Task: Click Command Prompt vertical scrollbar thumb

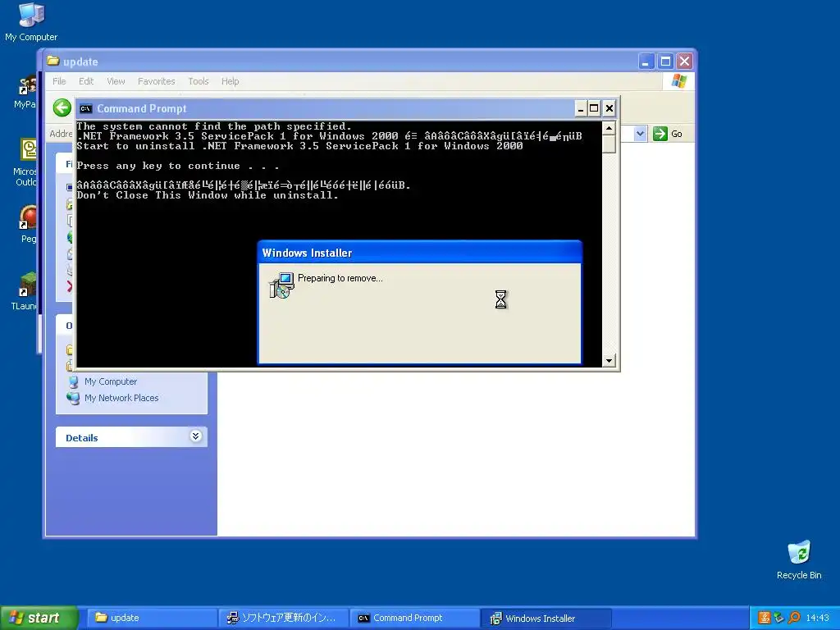Action: click(x=609, y=144)
